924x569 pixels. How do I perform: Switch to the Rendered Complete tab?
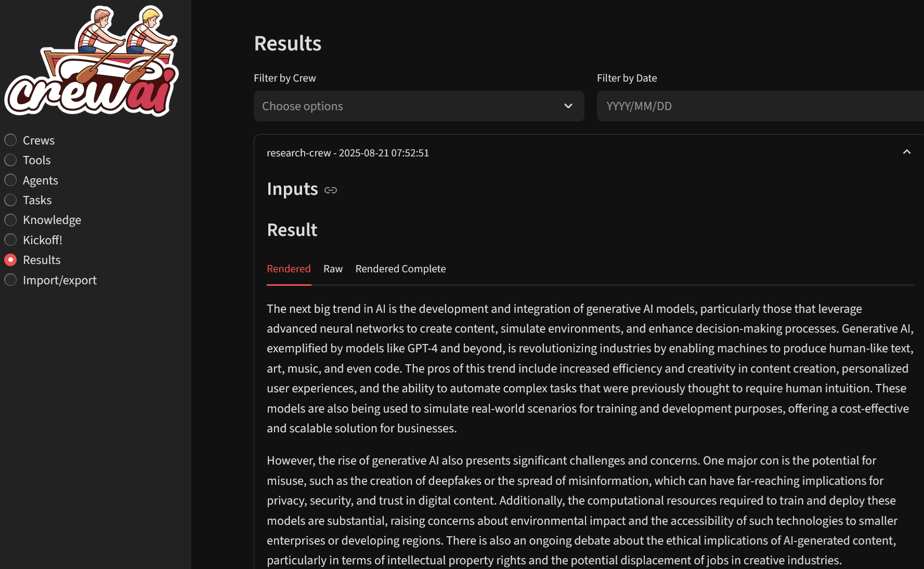[400, 269]
